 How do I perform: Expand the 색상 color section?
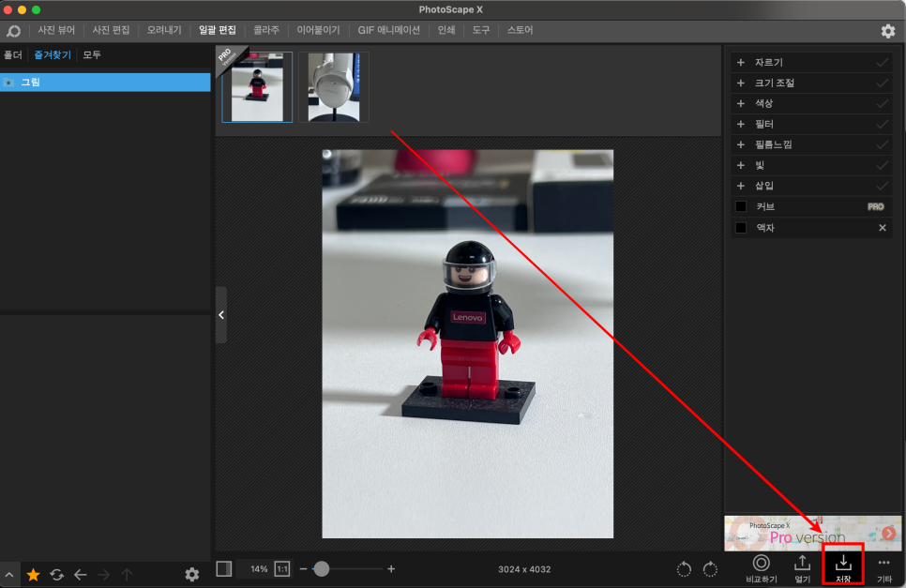(741, 103)
